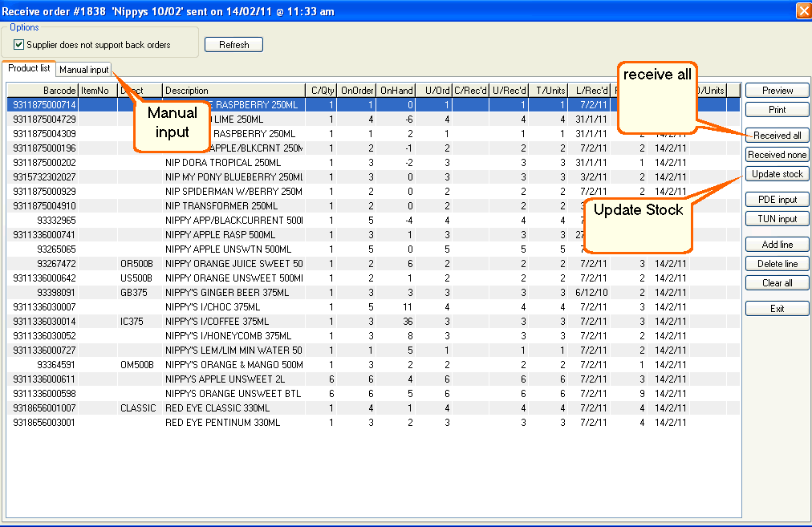The width and height of the screenshot is (812, 527).
Task: Select NIPPY ORANGE JUICE SWEET row
Action: coord(373,263)
